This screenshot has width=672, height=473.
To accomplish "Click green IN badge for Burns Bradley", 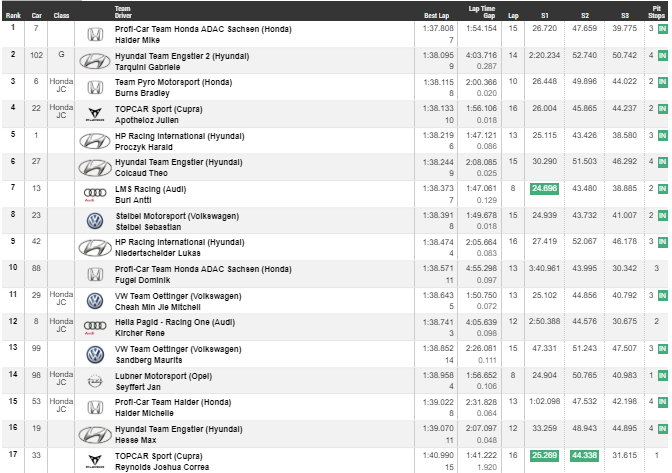I will (663, 82).
